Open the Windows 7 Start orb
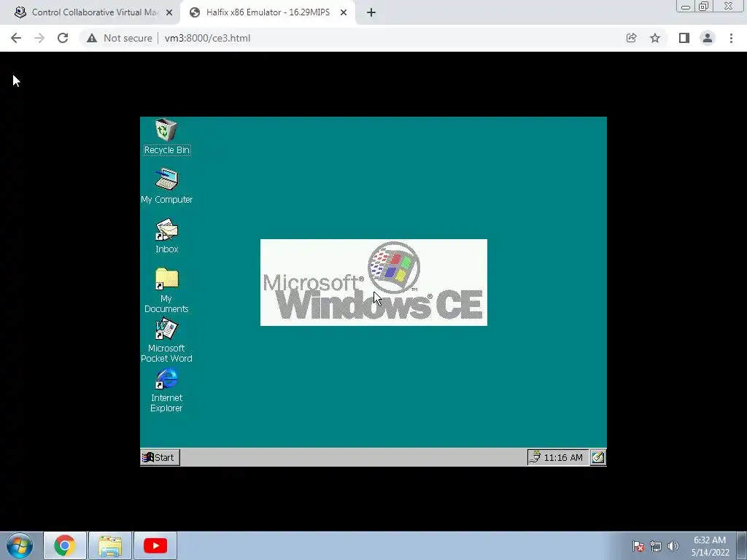The height and width of the screenshot is (560, 747). 20,545
